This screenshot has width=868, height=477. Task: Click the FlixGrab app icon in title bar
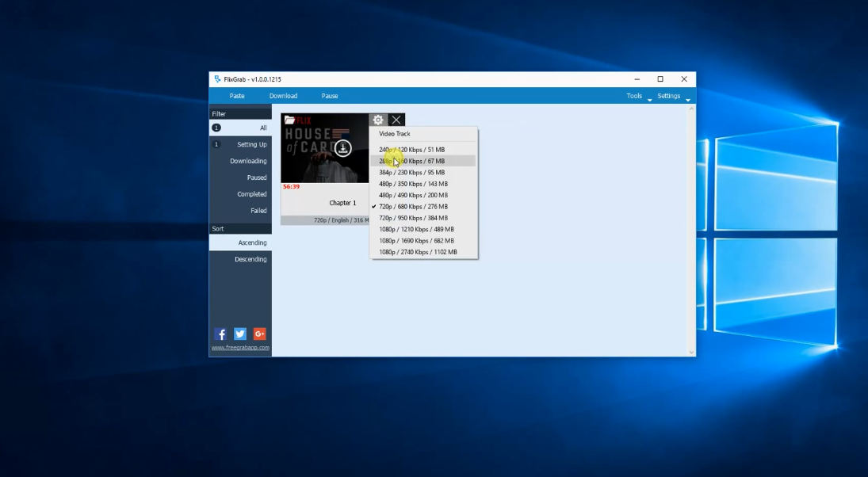coord(217,79)
